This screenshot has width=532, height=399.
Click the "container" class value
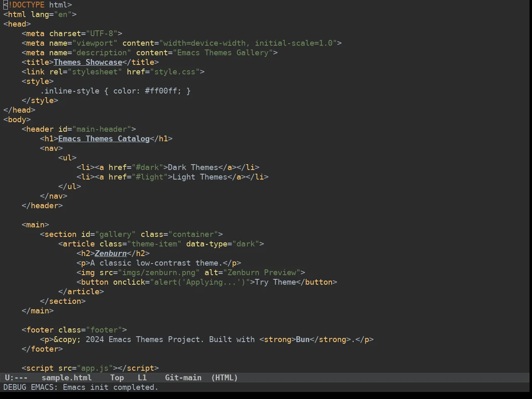click(x=193, y=234)
